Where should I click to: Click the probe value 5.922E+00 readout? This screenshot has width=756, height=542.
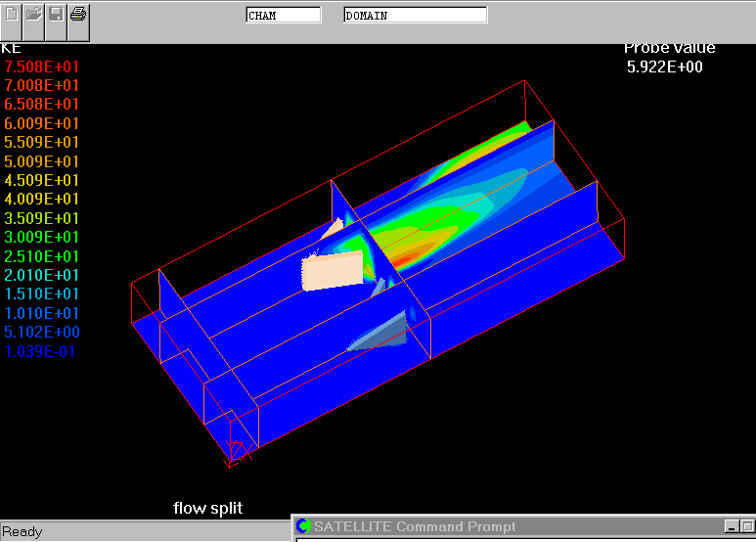point(664,68)
